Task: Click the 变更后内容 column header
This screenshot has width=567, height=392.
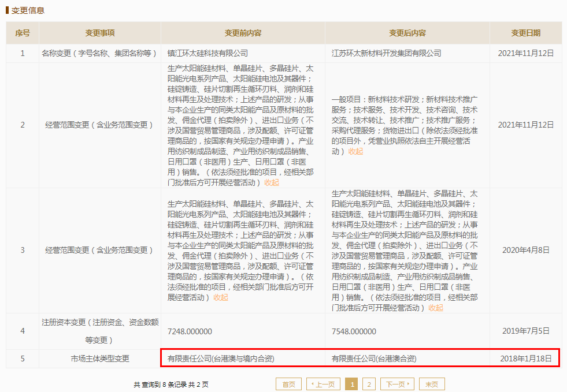Action: click(x=407, y=33)
